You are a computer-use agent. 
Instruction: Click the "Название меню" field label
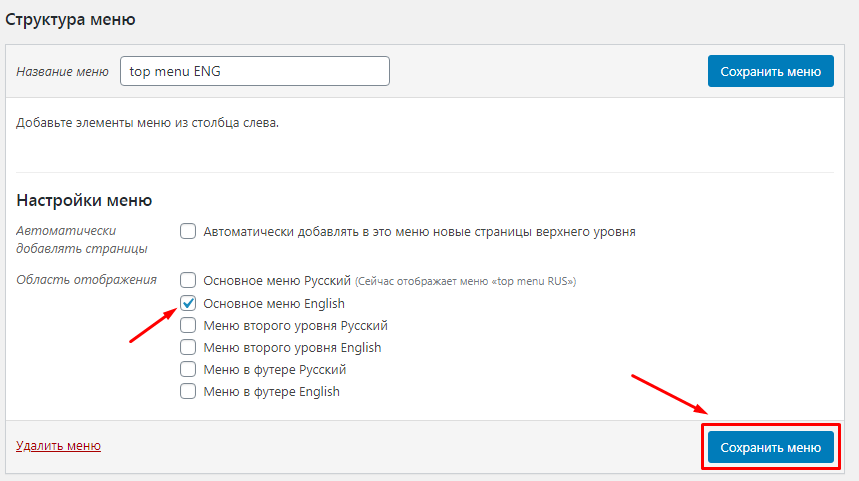62,72
